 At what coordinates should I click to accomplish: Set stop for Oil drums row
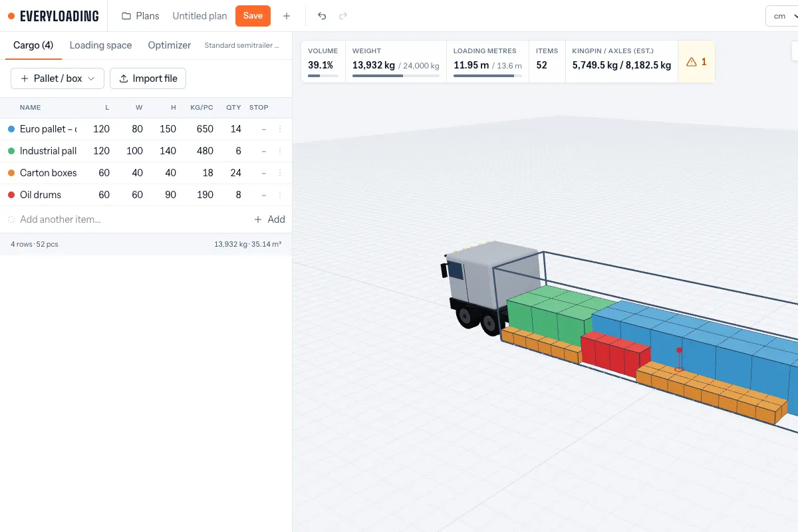[x=264, y=195]
